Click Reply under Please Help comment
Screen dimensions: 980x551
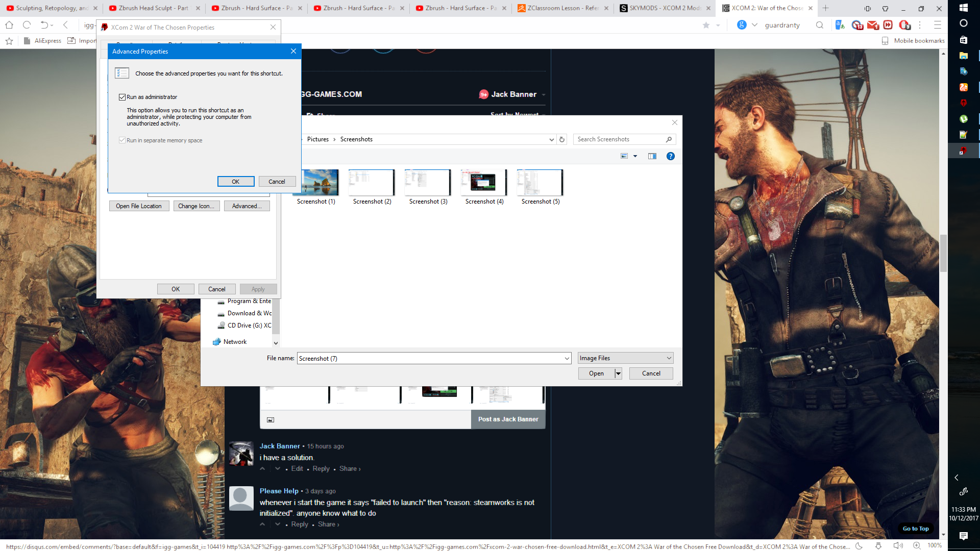[x=300, y=524]
